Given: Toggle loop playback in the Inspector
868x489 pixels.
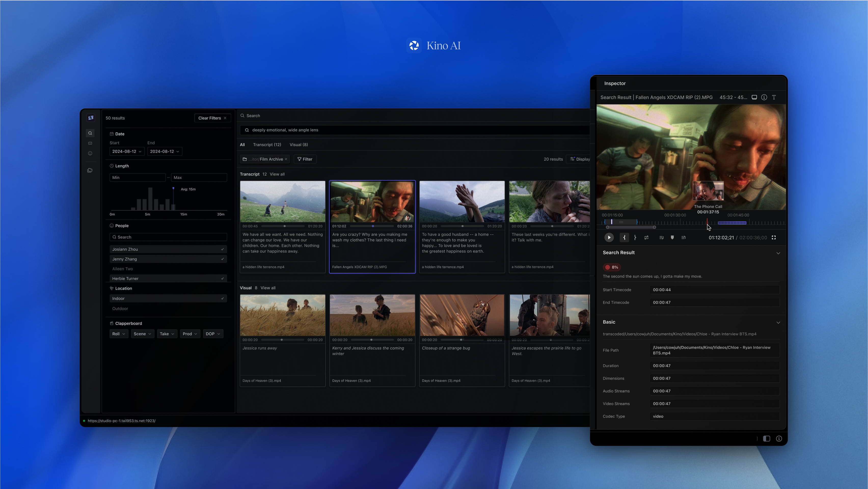Looking at the screenshot, I should (x=646, y=237).
